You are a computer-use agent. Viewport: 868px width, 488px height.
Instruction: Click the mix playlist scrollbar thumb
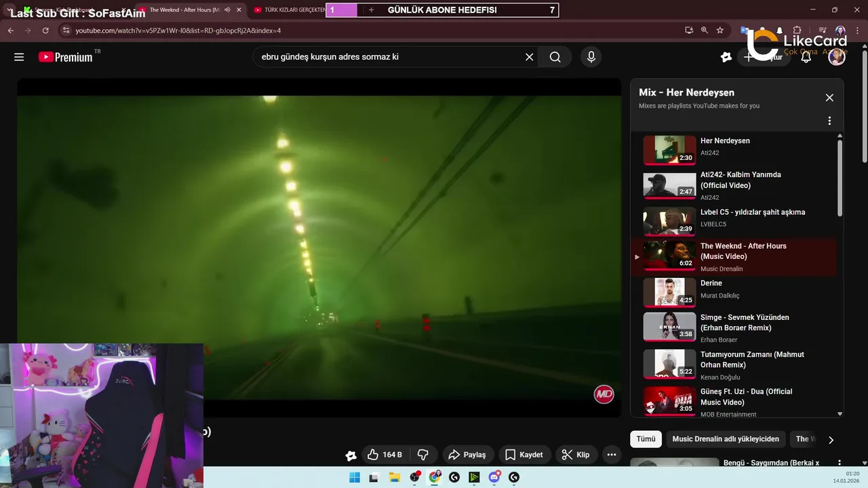840,178
